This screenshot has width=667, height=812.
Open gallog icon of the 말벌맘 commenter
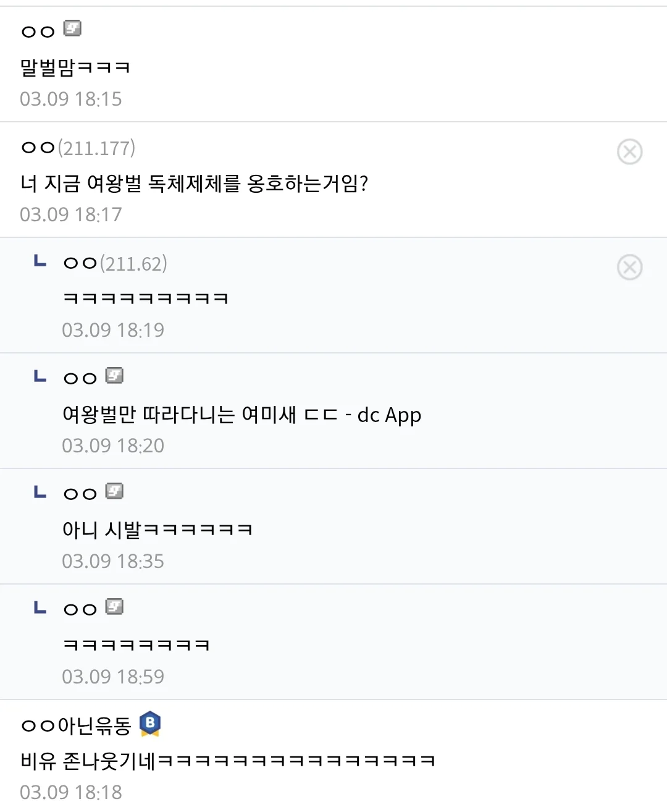72,28
